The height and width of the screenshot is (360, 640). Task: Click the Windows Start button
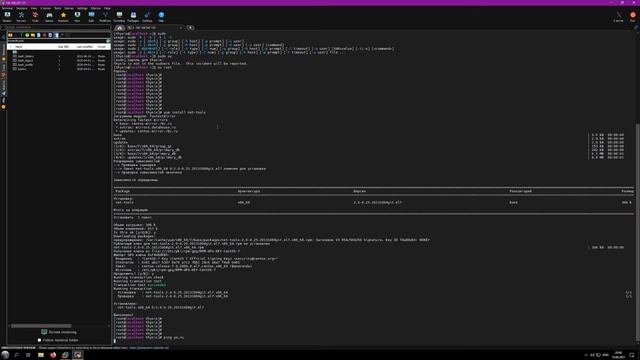pos(5,355)
